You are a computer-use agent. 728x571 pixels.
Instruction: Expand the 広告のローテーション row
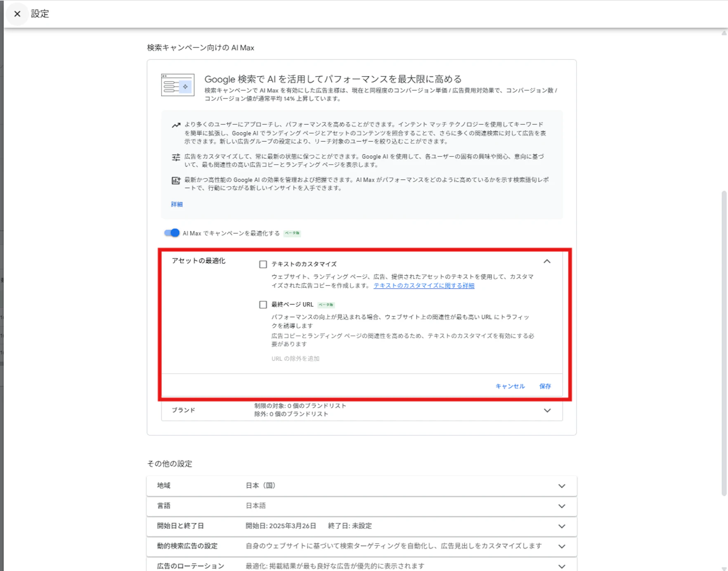(x=362, y=565)
